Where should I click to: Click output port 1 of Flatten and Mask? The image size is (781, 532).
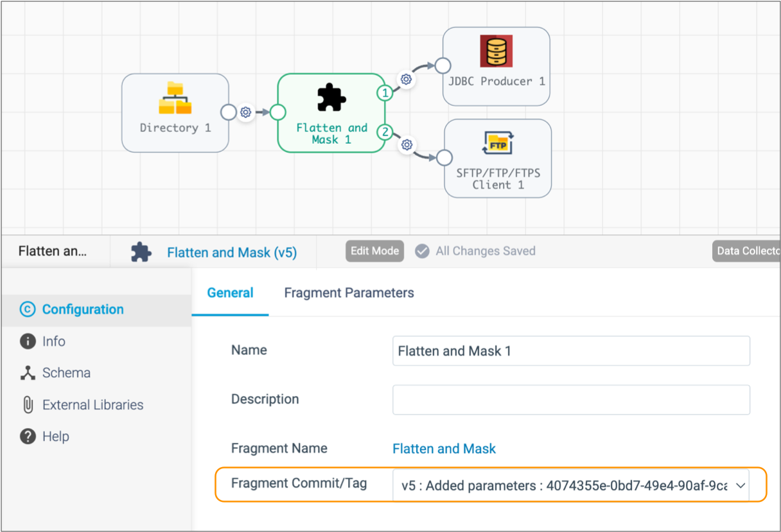[x=385, y=93]
